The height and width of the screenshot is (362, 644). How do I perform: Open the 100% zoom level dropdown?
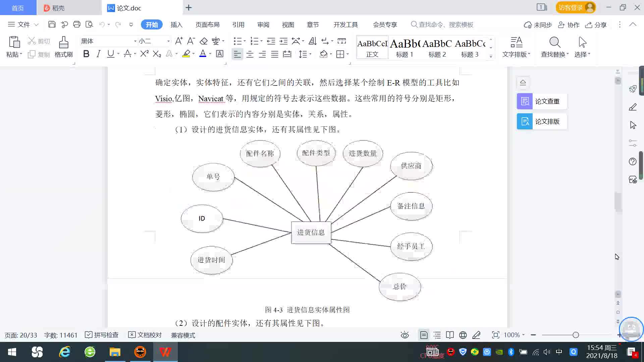[514, 335]
